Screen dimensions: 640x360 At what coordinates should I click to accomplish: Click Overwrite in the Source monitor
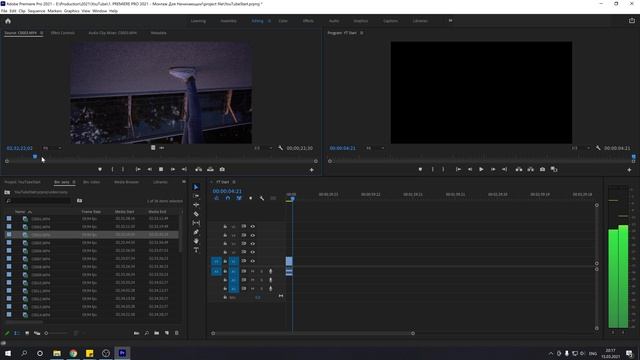pos(210,169)
